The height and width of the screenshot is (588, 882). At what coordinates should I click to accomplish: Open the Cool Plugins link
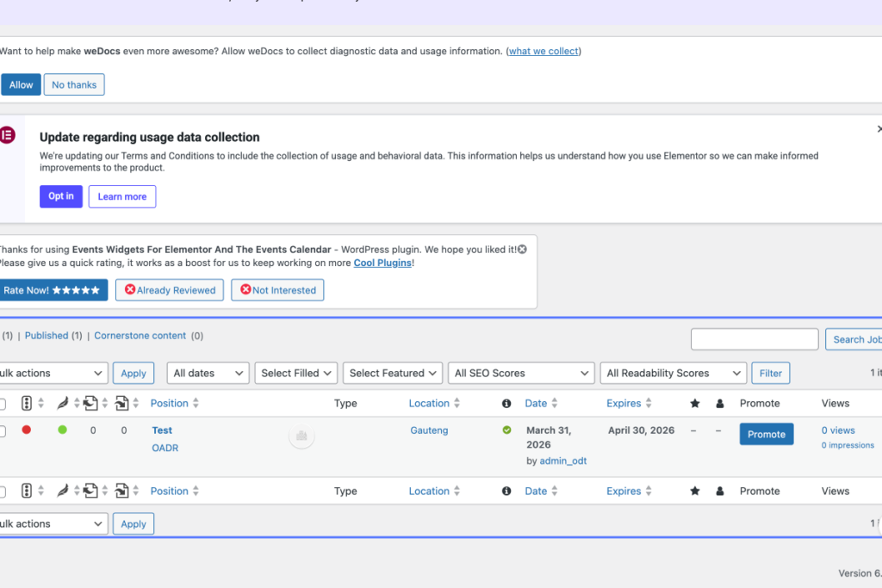pos(382,263)
